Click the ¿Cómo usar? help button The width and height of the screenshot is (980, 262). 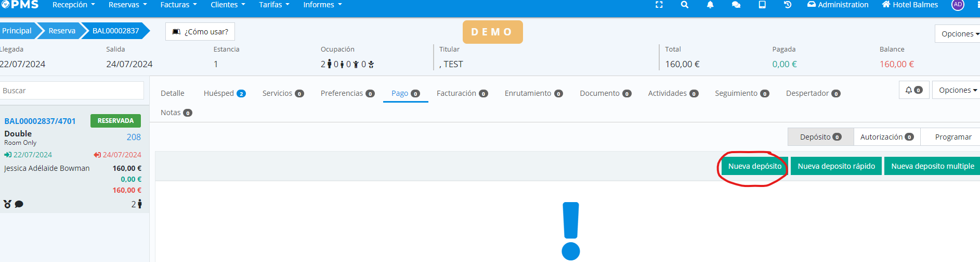[x=200, y=32]
